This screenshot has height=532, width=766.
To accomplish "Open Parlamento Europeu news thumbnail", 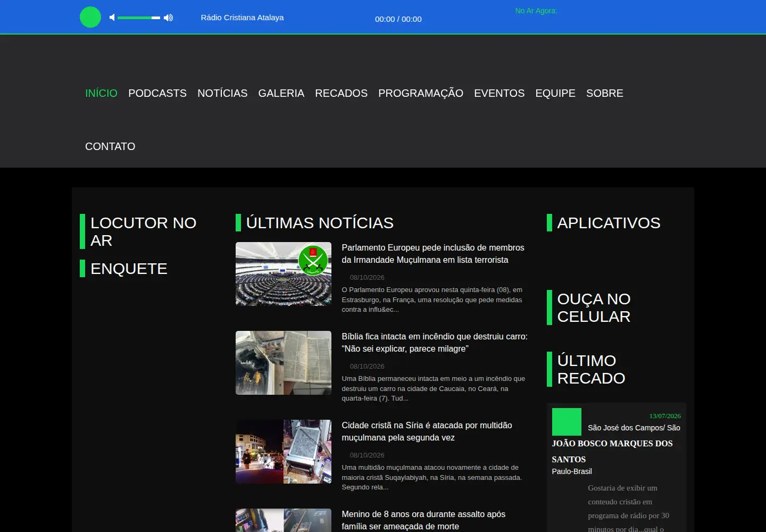I will (x=284, y=274).
